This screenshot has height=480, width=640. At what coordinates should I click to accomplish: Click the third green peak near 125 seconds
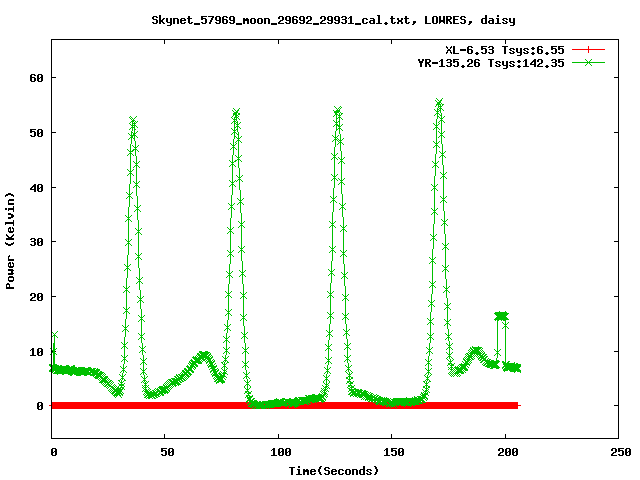(338, 110)
